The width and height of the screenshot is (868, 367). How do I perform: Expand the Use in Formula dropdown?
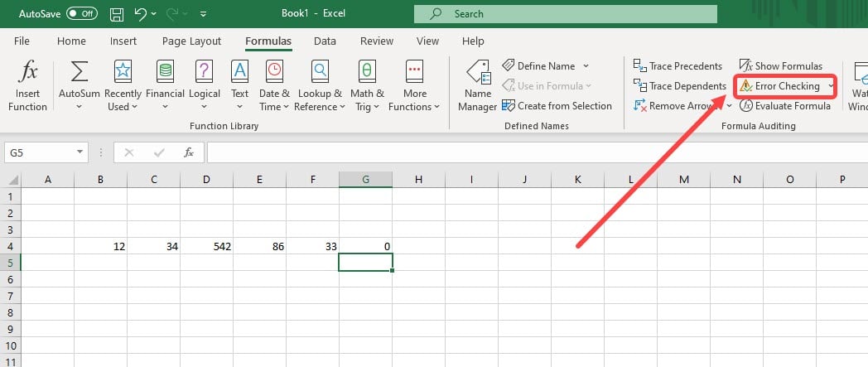click(x=588, y=86)
